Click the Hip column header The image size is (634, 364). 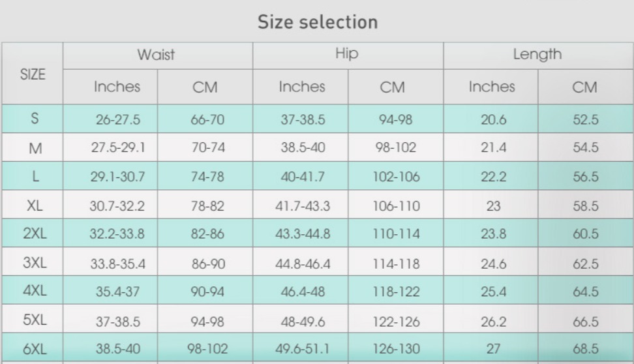click(347, 53)
